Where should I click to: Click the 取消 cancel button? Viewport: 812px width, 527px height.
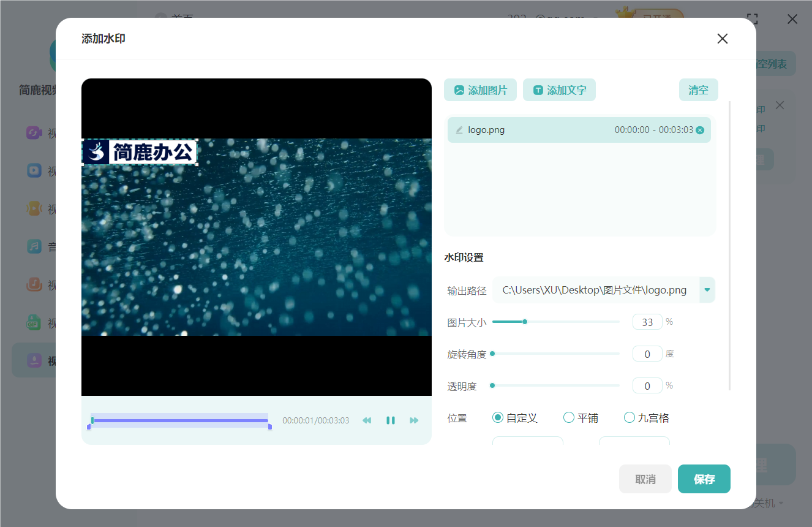click(645, 479)
